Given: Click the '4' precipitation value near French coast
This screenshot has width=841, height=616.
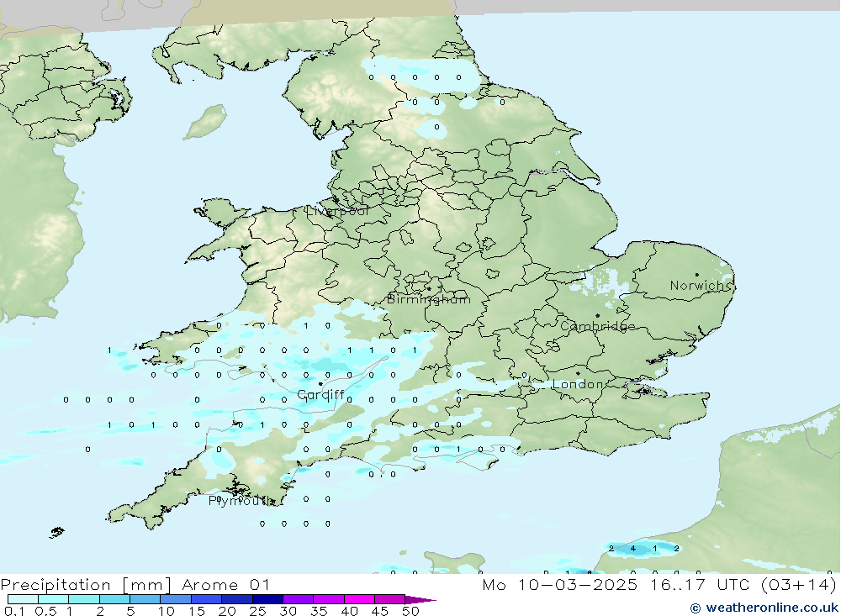Looking at the screenshot, I should [633, 549].
